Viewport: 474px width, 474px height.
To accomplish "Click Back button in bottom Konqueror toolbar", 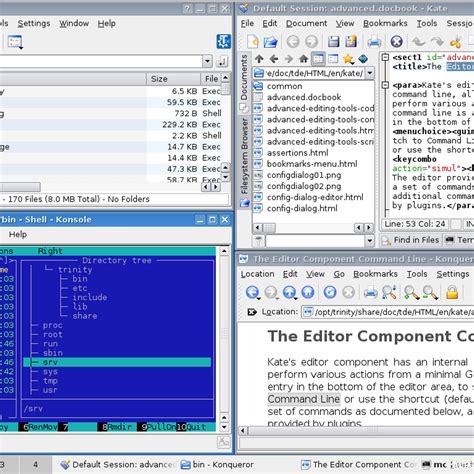I will [x=253, y=292].
